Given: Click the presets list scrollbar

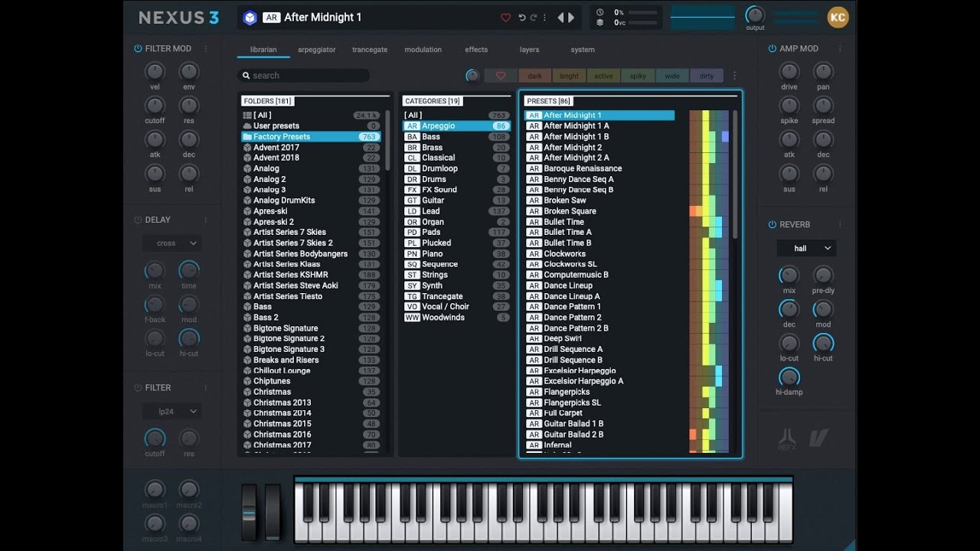Looking at the screenshot, I should (735, 174).
